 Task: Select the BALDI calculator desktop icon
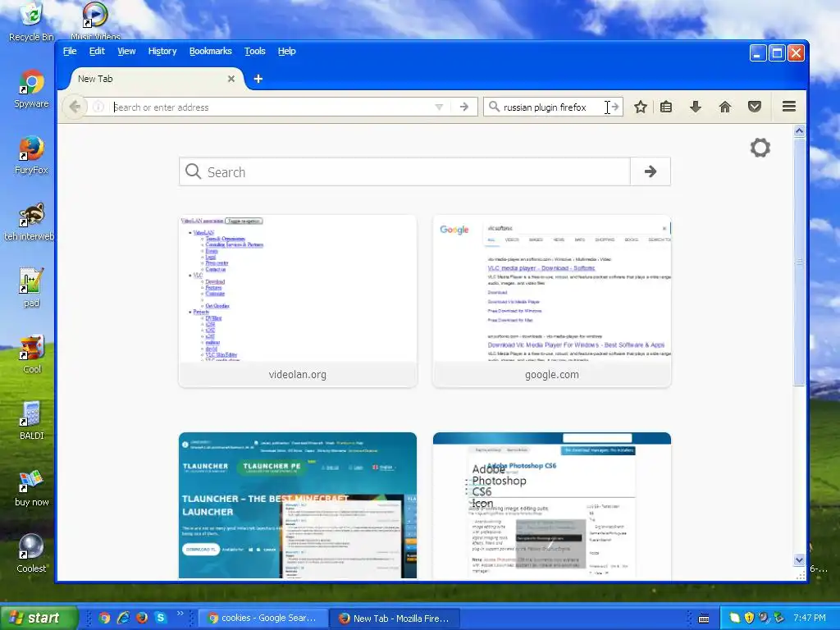tap(31, 421)
